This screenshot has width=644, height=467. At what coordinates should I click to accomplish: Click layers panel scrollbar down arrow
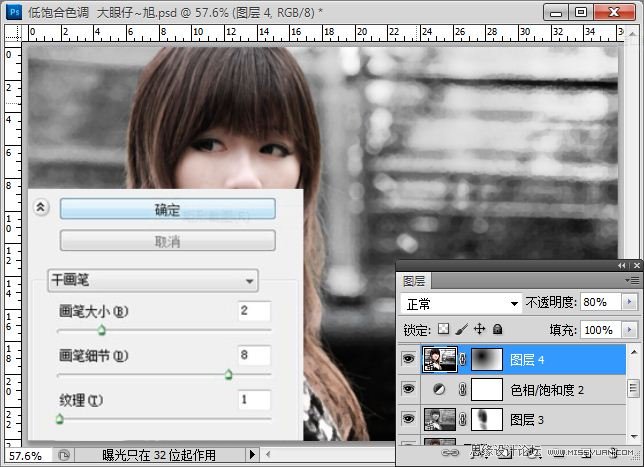point(634,436)
